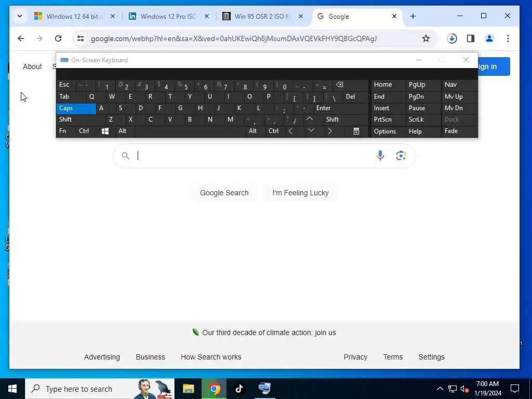Click the up arrow key on On-Screen Keyboard
Viewport: 532px width, 399px height.
(x=310, y=119)
